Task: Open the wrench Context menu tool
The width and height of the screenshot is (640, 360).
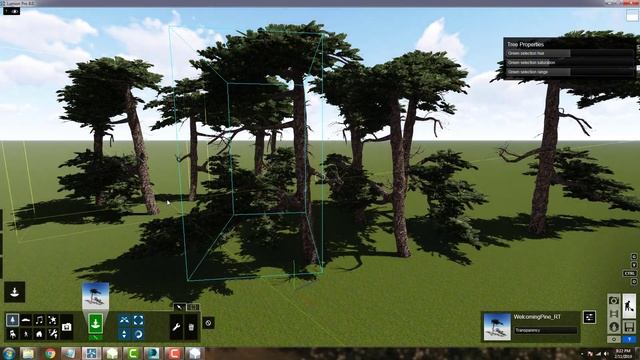Action: click(x=176, y=327)
